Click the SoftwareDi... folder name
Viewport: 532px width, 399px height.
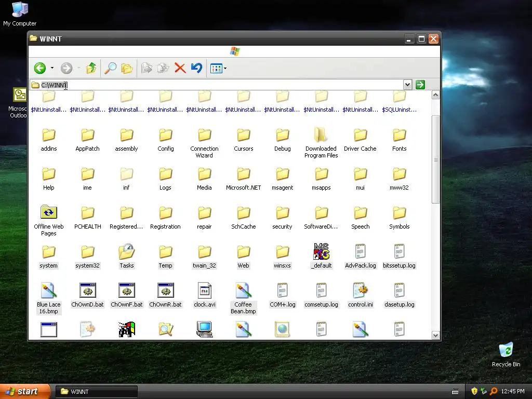[321, 227]
